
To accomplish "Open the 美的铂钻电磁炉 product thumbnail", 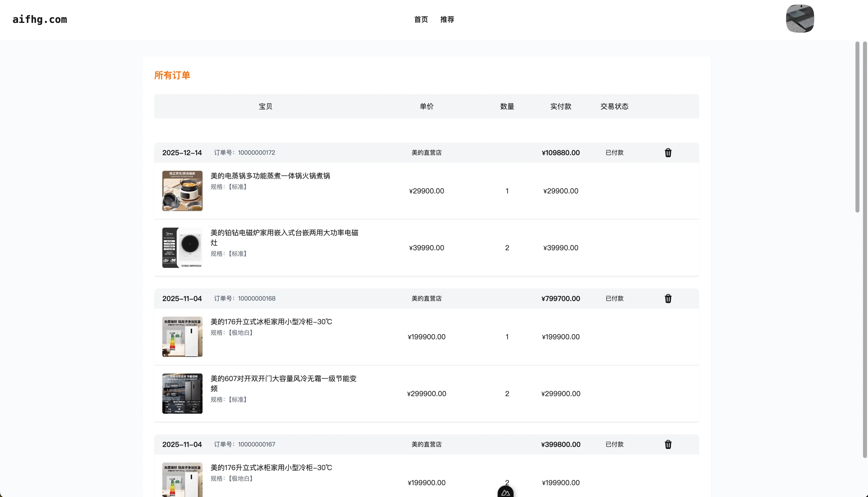I will (x=182, y=248).
